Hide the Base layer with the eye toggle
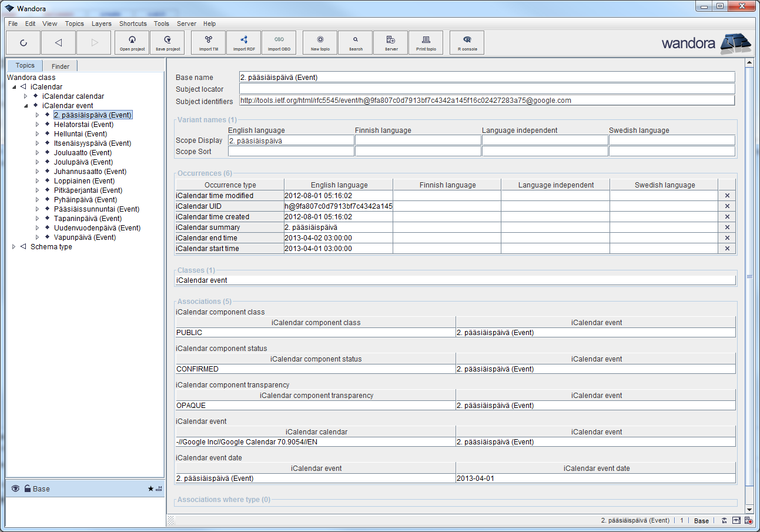The height and width of the screenshot is (532, 760). (x=15, y=488)
